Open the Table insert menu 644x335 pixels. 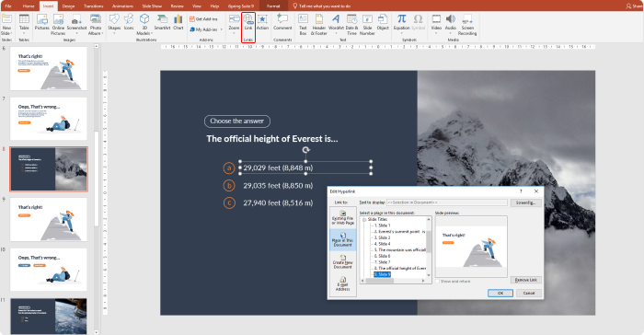24,23
